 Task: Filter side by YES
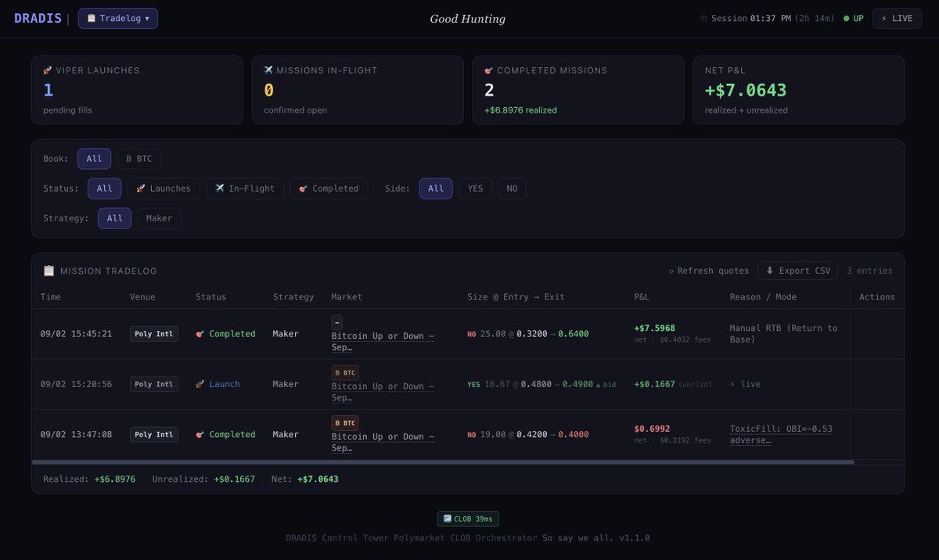pyautogui.click(x=475, y=188)
